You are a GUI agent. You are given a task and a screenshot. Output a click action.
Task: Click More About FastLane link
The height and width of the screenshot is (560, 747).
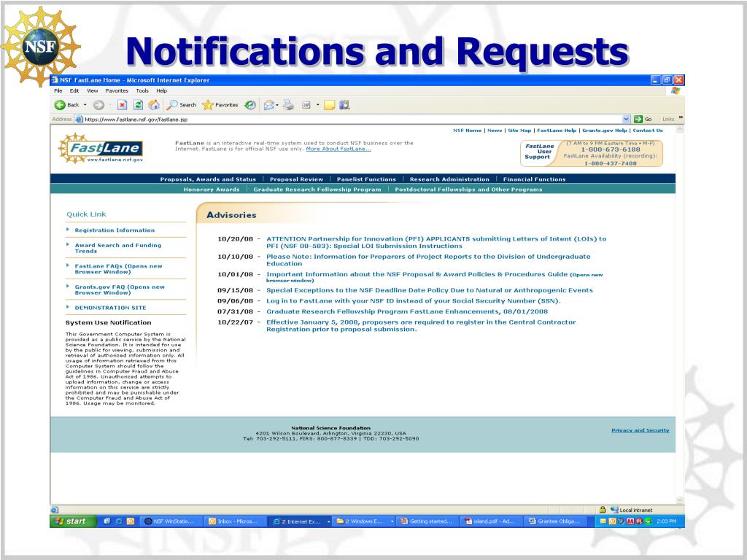pos(338,149)
